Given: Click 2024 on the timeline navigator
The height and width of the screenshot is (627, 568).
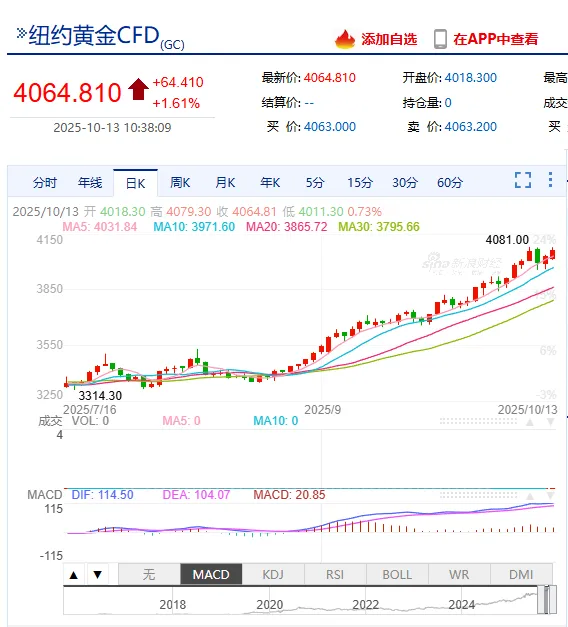Looking at the screenshot, I should pos(462,605).
